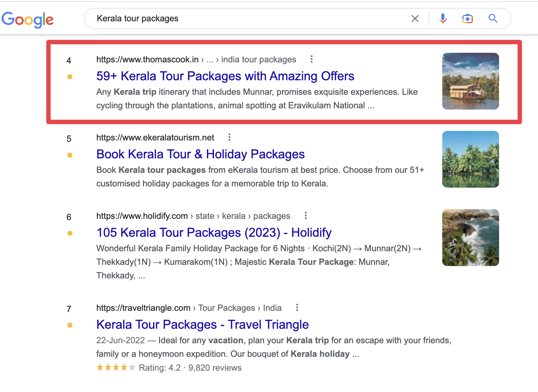The image size is (538, 392).
Task: Open 105 Kerala Tour Packages Holidify link
Action: (x=214, y=232)
